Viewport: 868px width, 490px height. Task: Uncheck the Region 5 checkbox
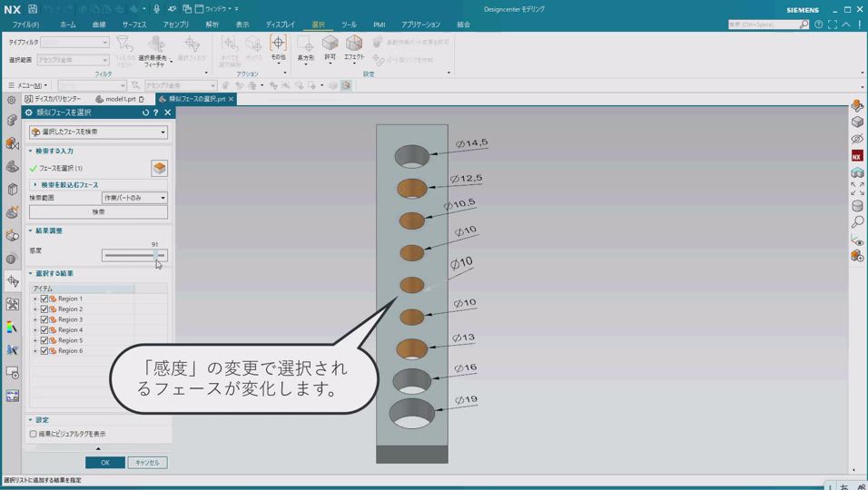[44, 340]
